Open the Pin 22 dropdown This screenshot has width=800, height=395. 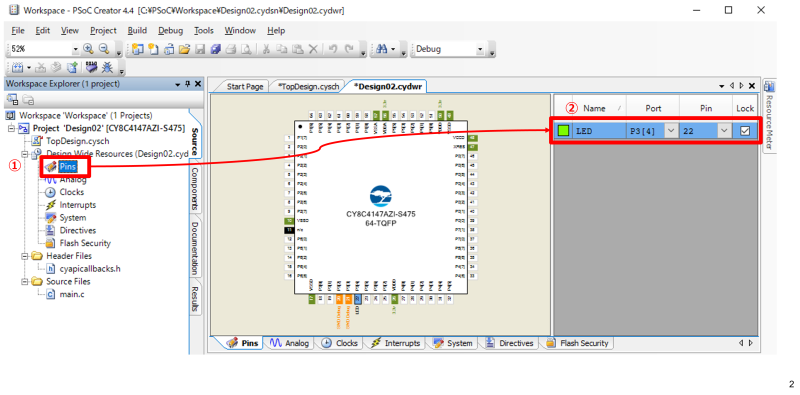point(723,131)
